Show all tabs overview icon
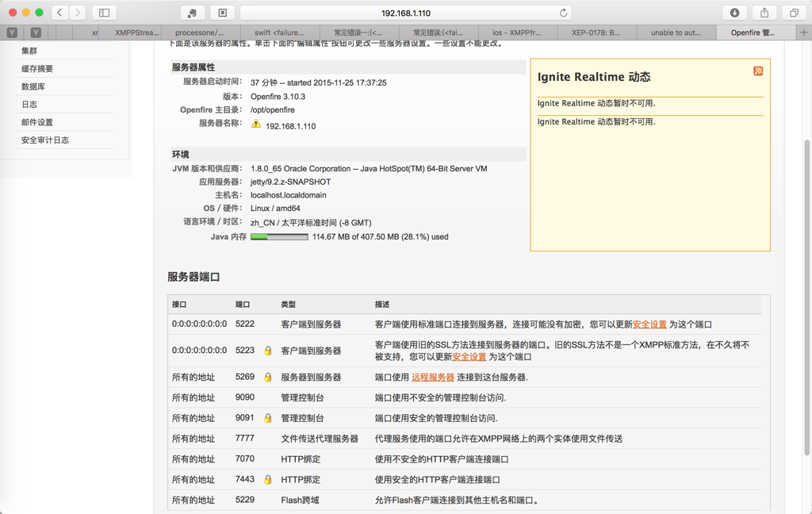This screenshot has height=514, width=812. coord(794,13)
